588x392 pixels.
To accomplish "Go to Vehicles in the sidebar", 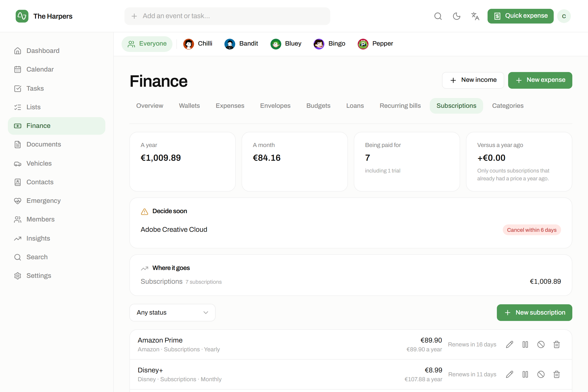I will 57,163.
